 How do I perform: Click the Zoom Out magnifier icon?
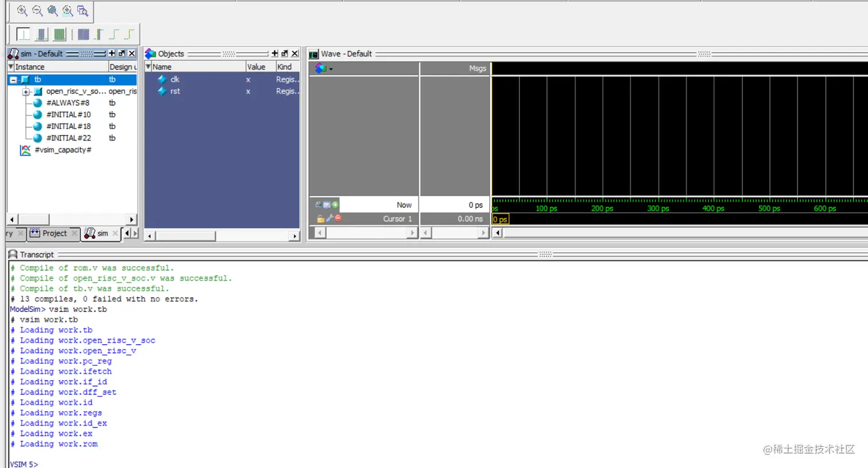click(x=37, y=10)
